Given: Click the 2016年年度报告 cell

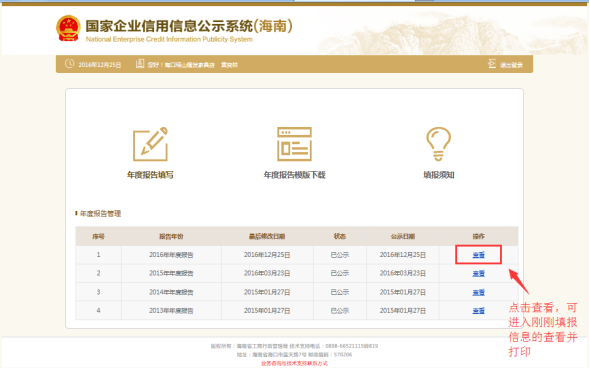Looking at the screenshot, I should [171, 255].
